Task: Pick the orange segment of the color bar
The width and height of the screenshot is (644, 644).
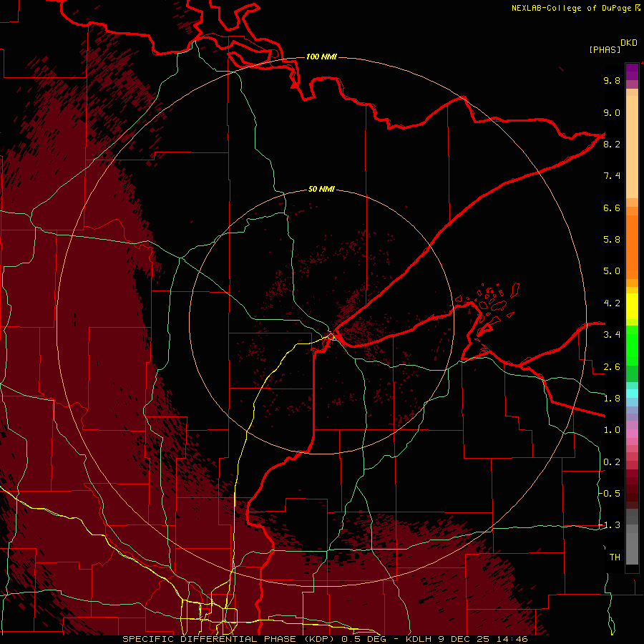Action: [632, 247]
